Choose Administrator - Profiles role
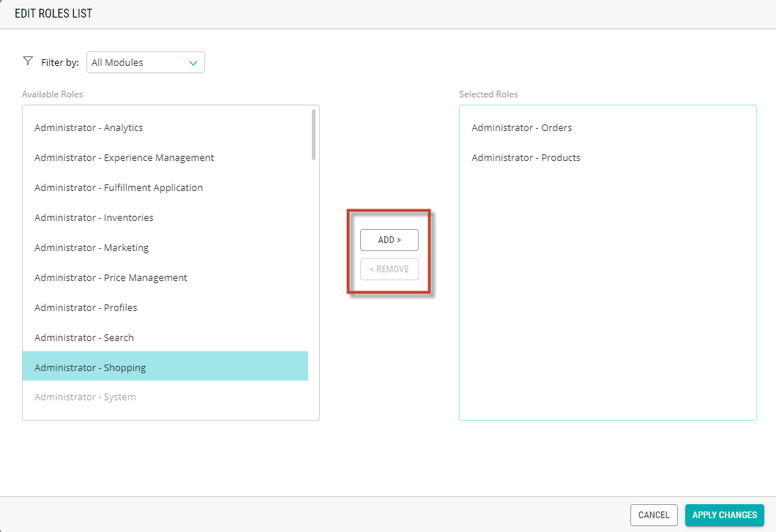Image resolution: width=776 pixels, height=532 pixels. (86, 308)
